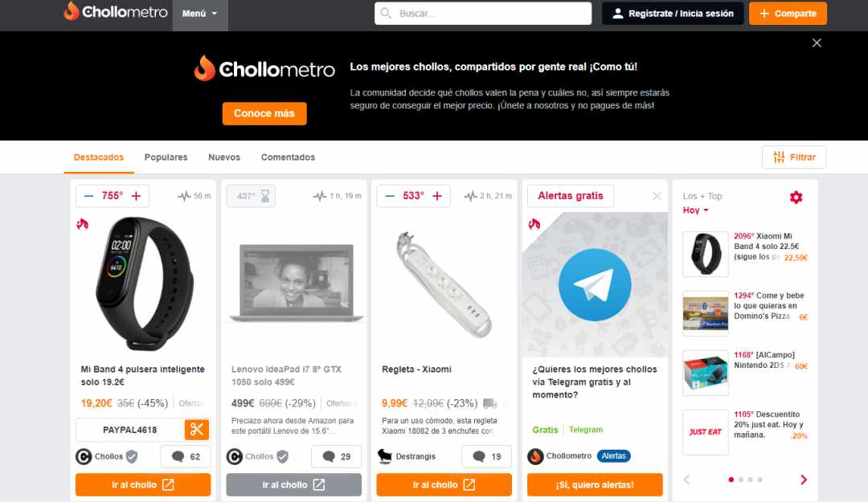Vote plus on the 533° Regleta deal

click(437, 196)
